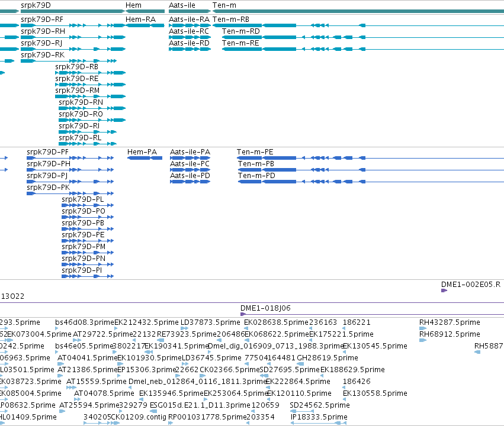Click the Hem-PA protein label

[142, 152]
